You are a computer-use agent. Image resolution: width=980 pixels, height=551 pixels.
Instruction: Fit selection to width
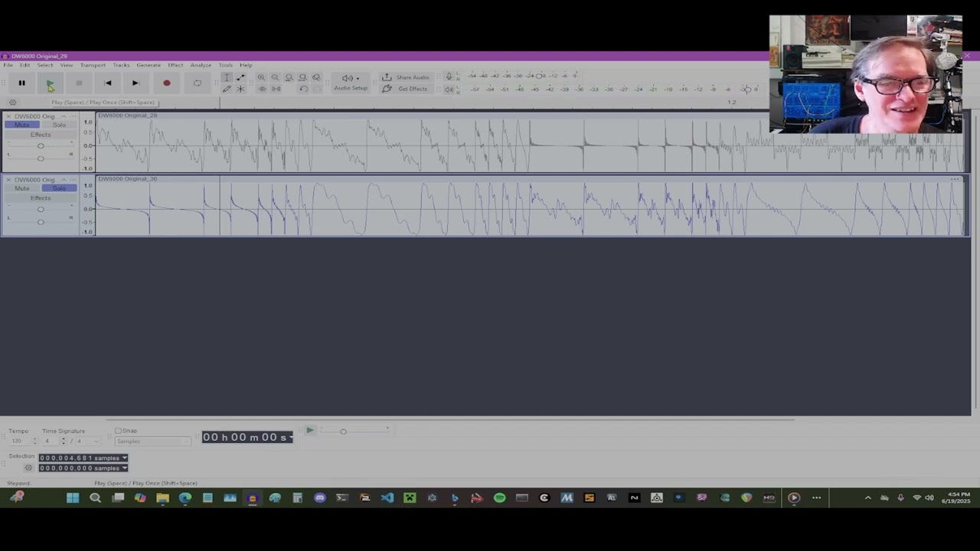[x=289, y=77]
